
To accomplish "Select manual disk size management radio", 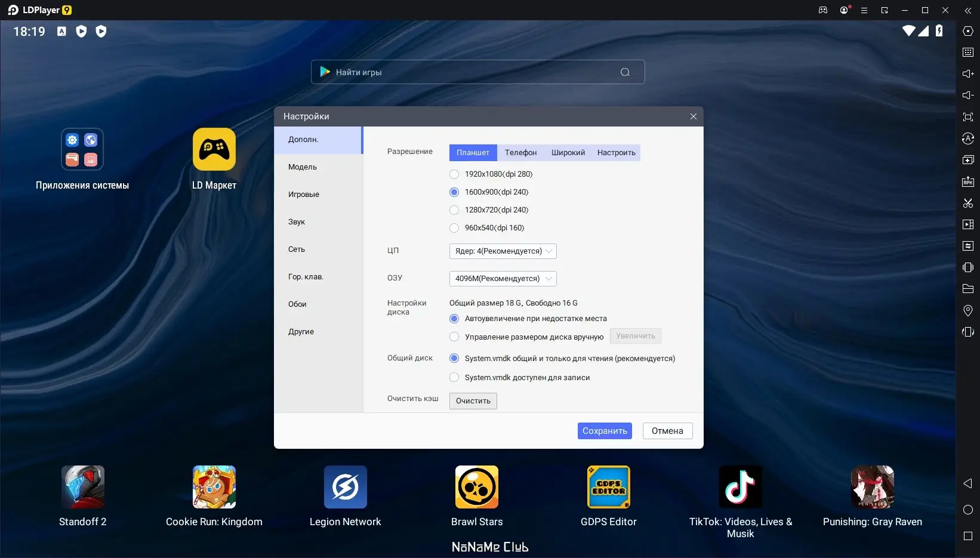I will click(454, 337).
